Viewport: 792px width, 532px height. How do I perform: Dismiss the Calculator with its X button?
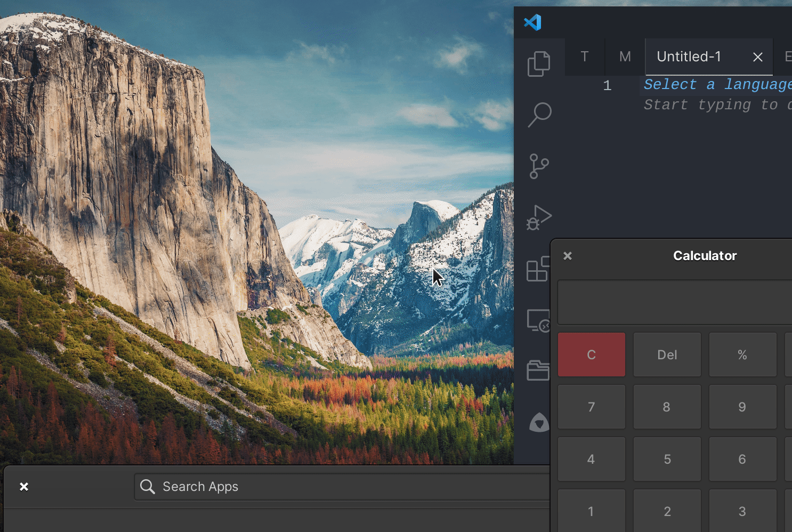point(567,255)
